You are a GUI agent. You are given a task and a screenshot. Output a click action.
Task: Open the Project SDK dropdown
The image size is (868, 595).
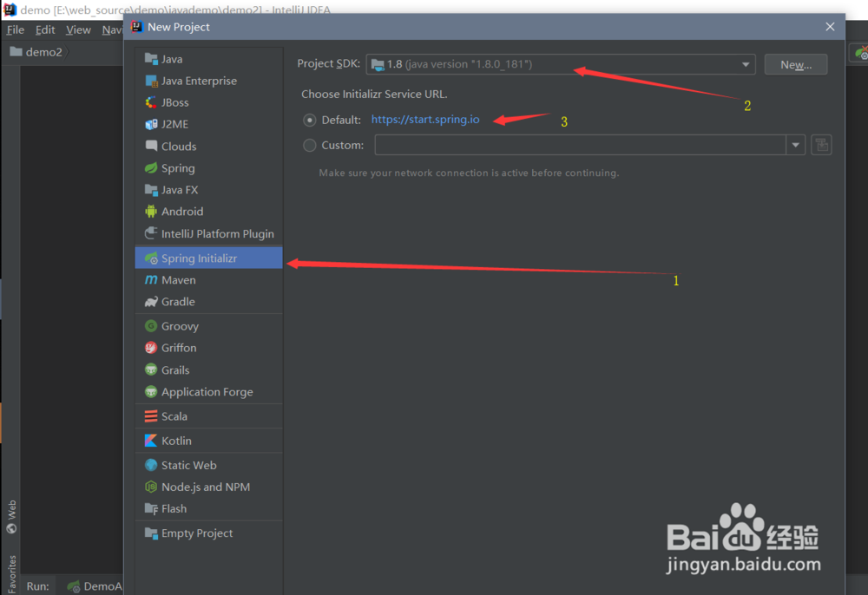coord(560,65)
